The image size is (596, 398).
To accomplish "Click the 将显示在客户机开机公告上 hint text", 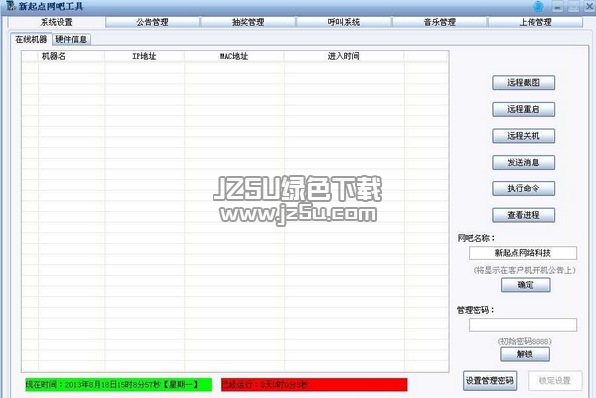I will click(525, 270).
